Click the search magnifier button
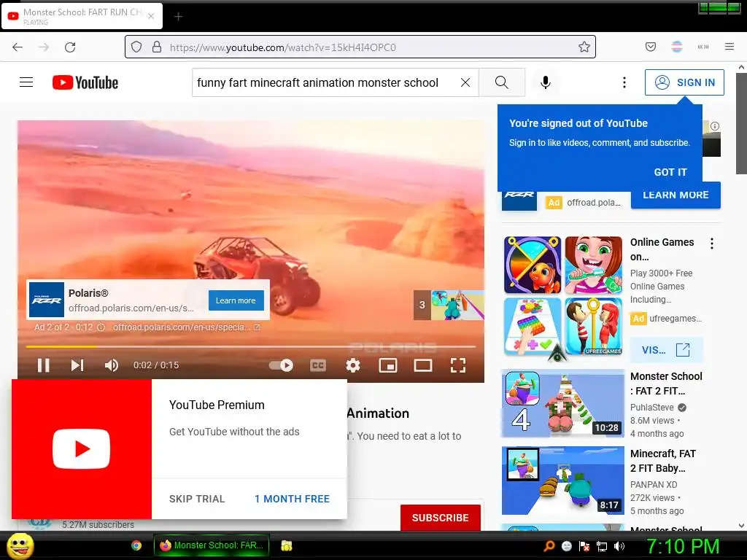This screenshot has height=560, width=747. pyautogui.click(x=502, y=82)
